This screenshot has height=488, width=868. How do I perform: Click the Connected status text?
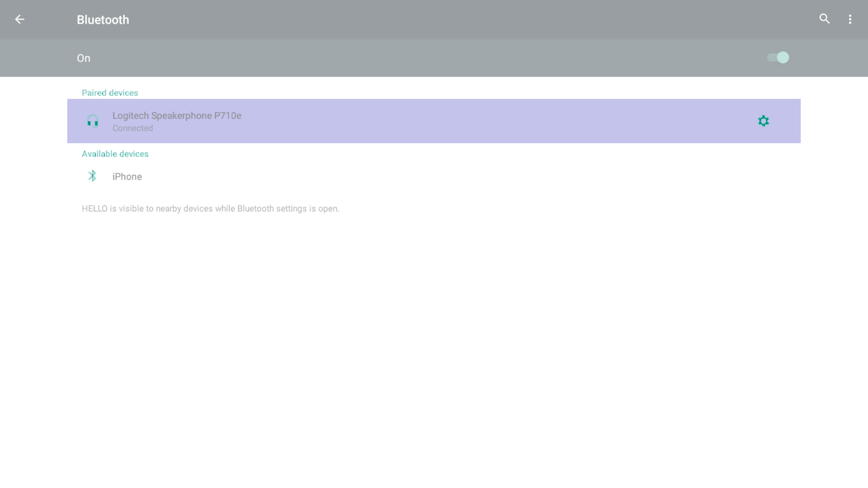133,129
